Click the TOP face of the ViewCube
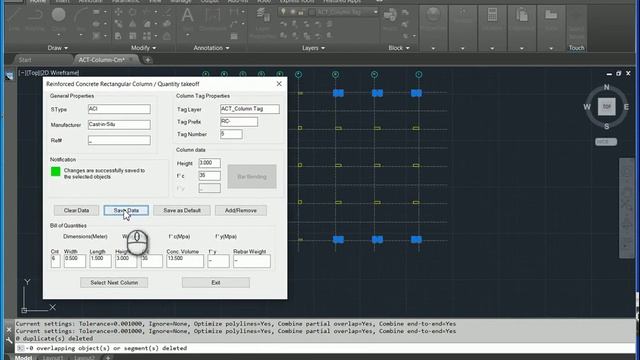The height and width of the screenshot is (360, 640). tap(607, 107)
